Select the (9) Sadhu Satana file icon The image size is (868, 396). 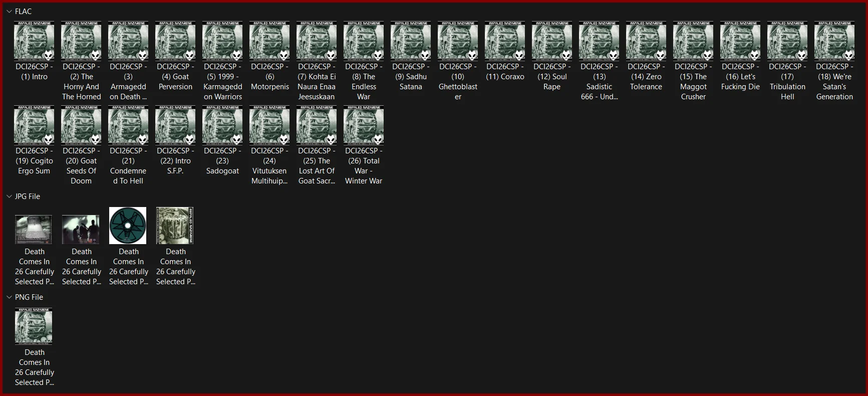tap(411, 41)
